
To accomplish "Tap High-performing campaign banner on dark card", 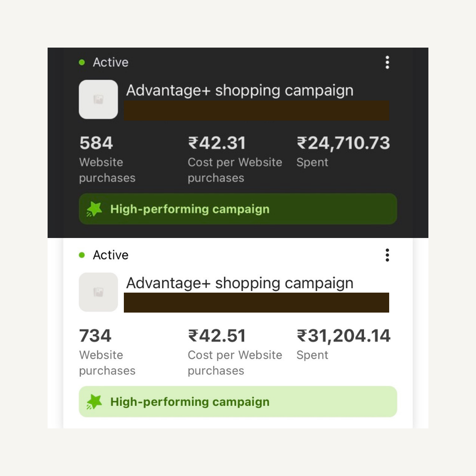I will 238,209.
